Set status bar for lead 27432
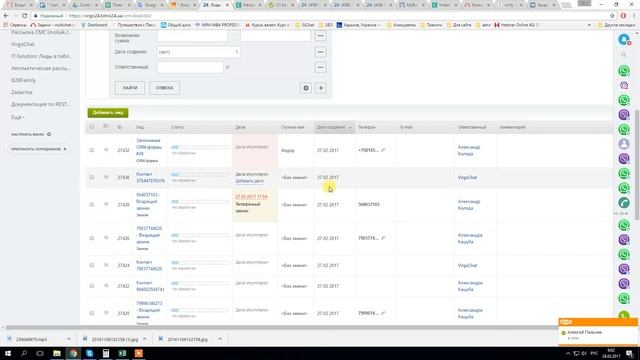 (x=200, y=147)
